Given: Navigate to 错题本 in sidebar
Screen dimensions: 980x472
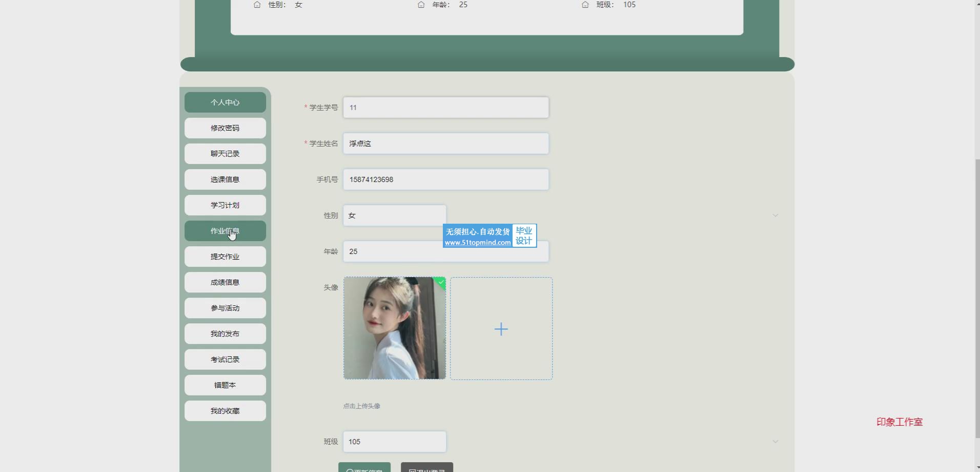Looking at the screenshot, I should click(x=225, y=385).
